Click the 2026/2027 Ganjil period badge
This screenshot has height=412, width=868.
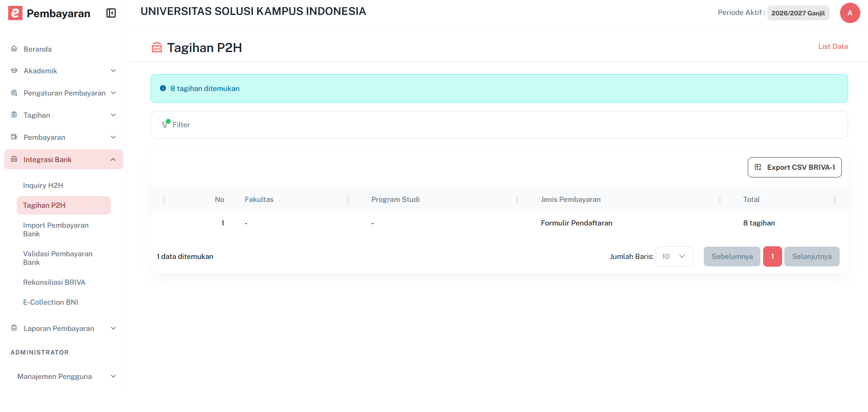798,13
